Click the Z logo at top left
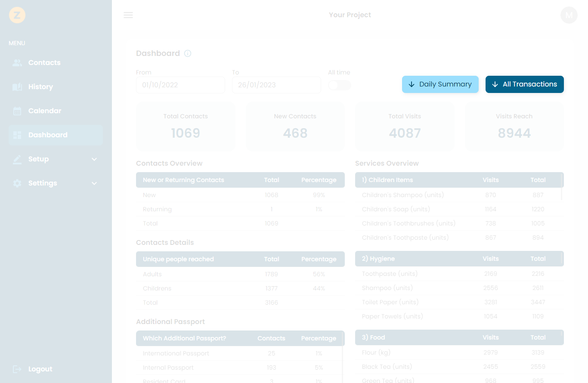The image size is (588, 383). (x=17, y=15)
